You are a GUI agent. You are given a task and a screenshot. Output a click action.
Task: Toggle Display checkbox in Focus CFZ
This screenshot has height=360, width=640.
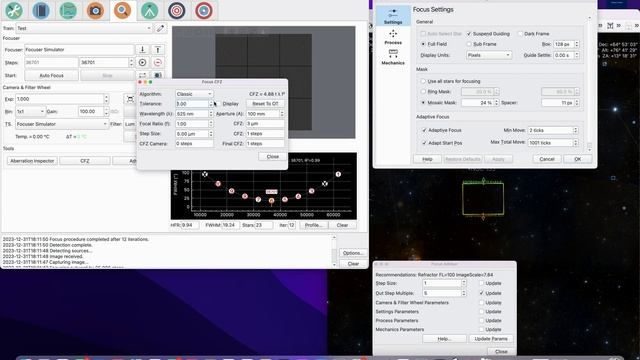tap(218, 104)
